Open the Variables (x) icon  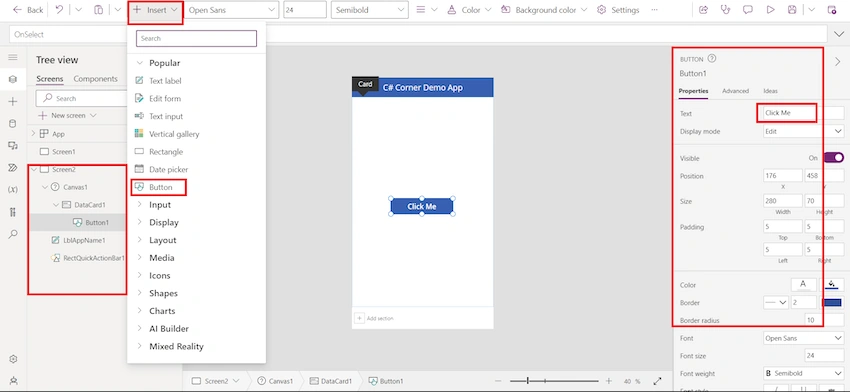(13, 190)
